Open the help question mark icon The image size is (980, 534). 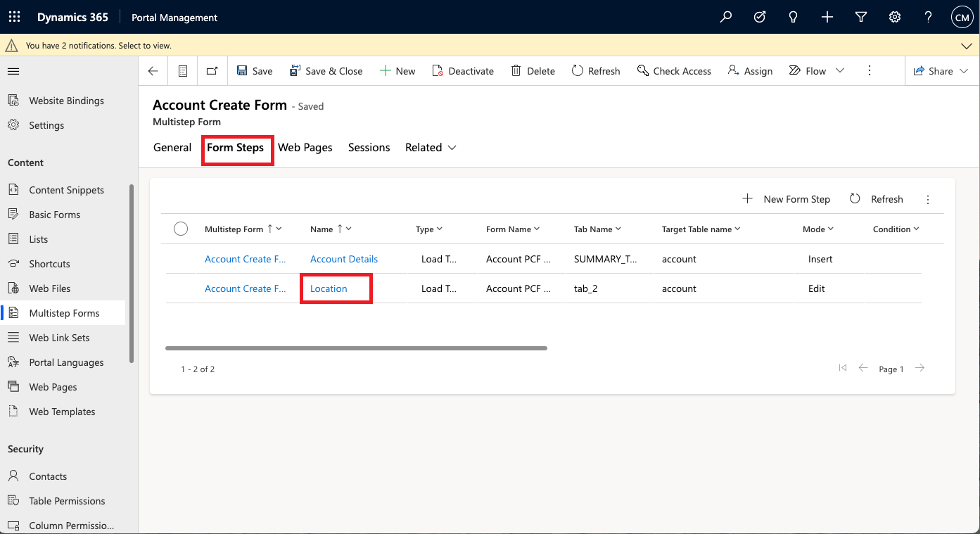[929, 17]
